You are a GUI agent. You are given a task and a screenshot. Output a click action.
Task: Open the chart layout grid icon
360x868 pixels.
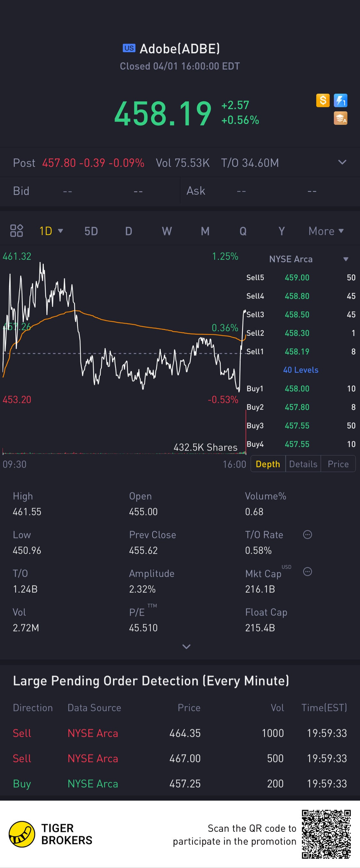coord(17,231)
